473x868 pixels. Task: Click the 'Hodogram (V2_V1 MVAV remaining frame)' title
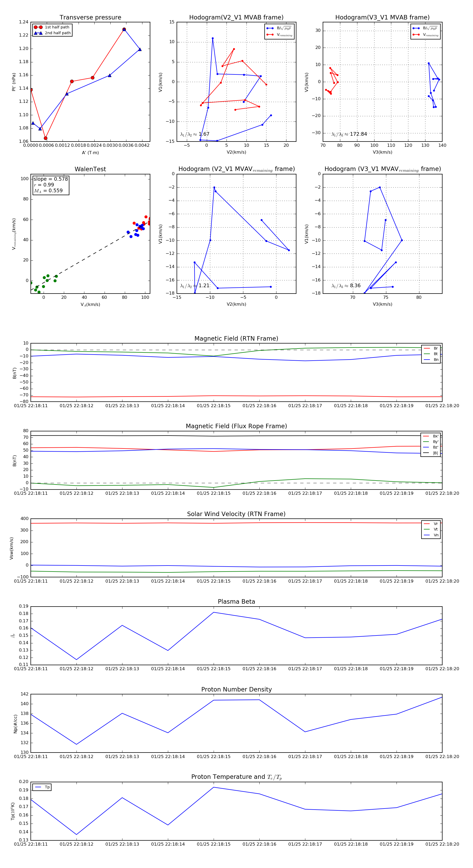(x=236, y=169)
